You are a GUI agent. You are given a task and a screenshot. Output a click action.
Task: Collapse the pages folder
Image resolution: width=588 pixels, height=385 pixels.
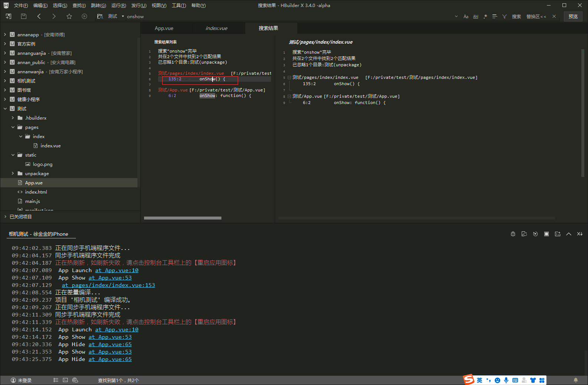13,127
